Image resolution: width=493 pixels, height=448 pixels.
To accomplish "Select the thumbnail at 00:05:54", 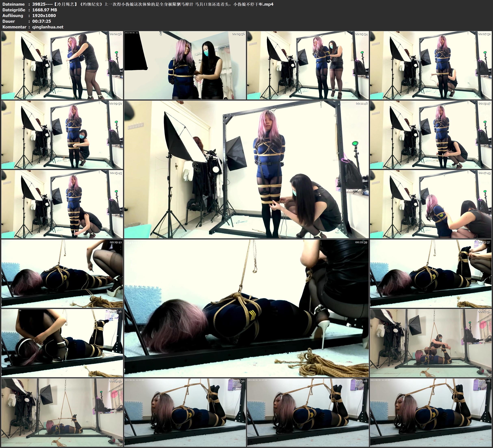I will pyautogui.click(x=308, y=65).
